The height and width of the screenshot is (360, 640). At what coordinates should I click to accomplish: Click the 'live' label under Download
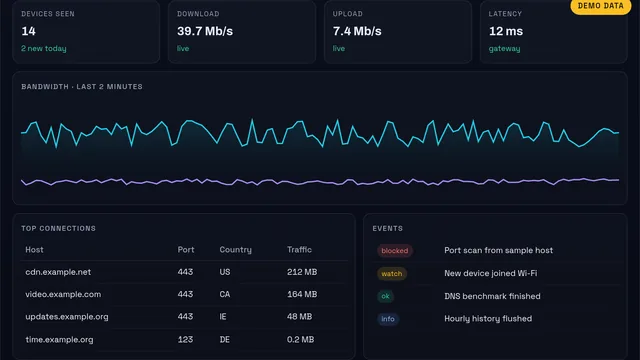click(x=183, y=48)
